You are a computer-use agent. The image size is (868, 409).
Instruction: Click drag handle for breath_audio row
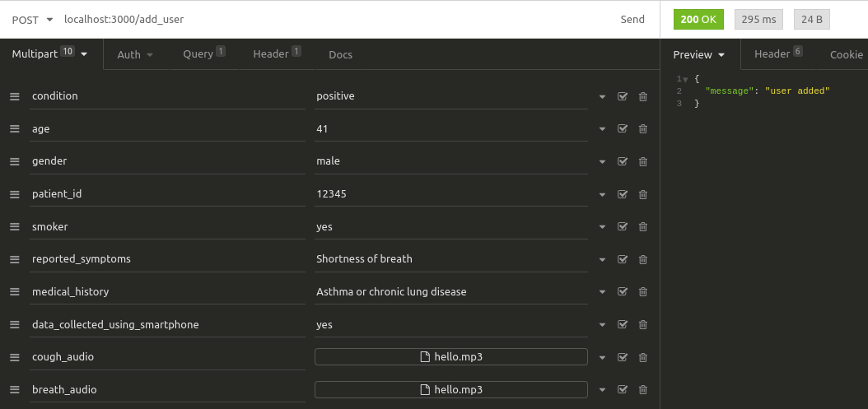click(14, 389)
